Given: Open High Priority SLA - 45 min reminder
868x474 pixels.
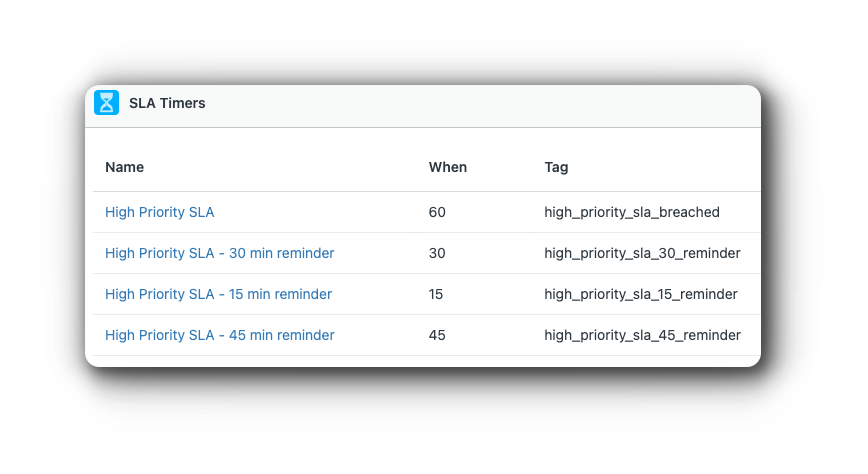Looking at the screenshot, I should pos(220,335).
